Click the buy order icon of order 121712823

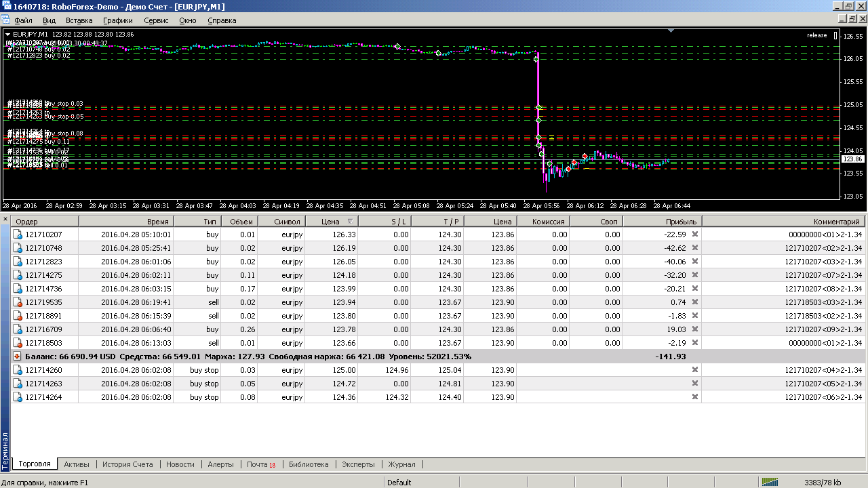pyautogui.click(x=18, y=262)
